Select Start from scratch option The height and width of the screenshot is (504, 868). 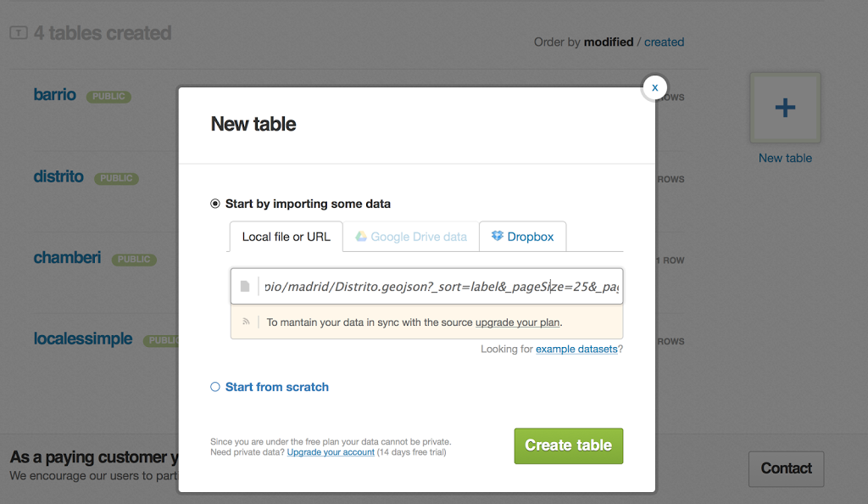pyautogui.click(x=215, y=387)
